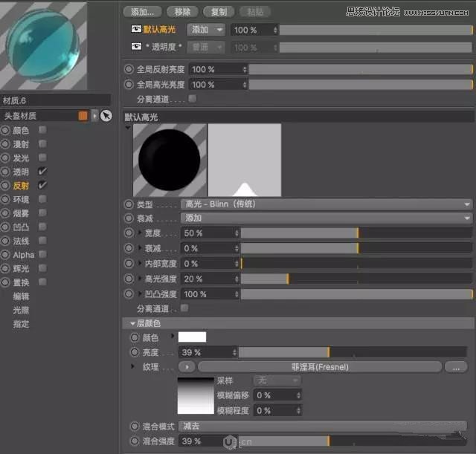Click the 菲涅耳(Fresnel) texture button

coord(320,367)
